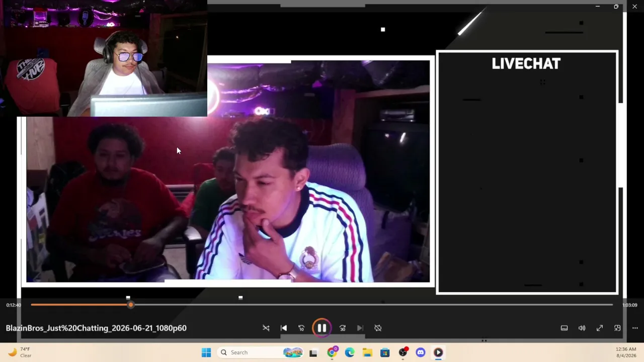The width and height of the screenshot is (644, 362).
Task: Pause the video
Action: pyautogui.click(x=321, y=328)
